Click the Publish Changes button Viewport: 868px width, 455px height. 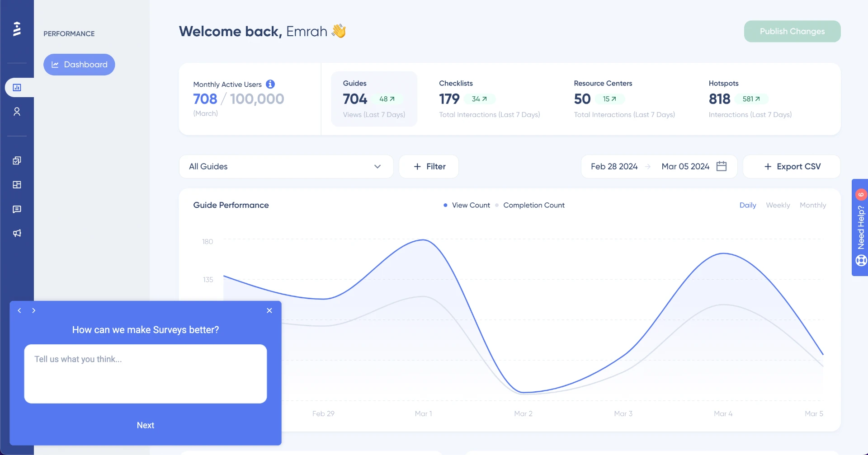click(x=792, y=31)
